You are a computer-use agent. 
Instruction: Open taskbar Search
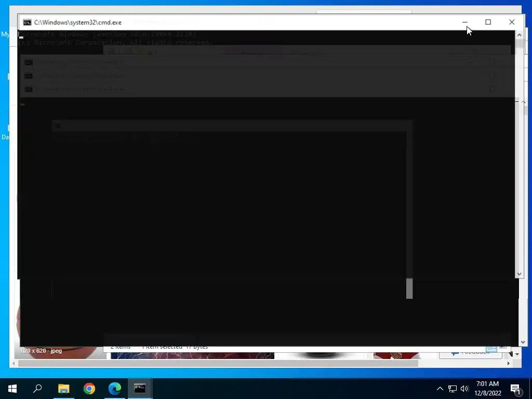[37, 389]
